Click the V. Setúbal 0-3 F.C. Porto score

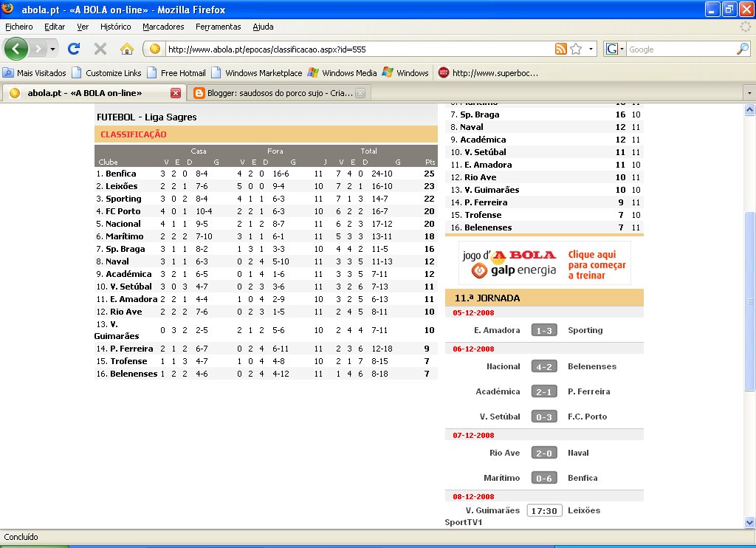544,417
